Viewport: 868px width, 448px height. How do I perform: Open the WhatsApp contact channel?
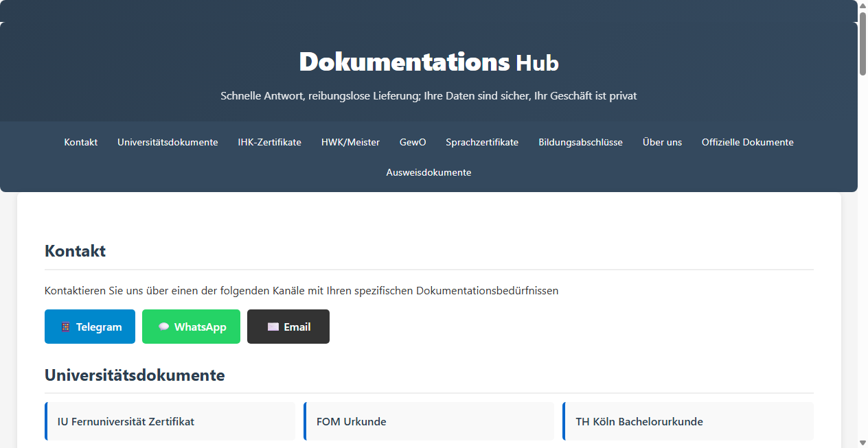[191, 327]
